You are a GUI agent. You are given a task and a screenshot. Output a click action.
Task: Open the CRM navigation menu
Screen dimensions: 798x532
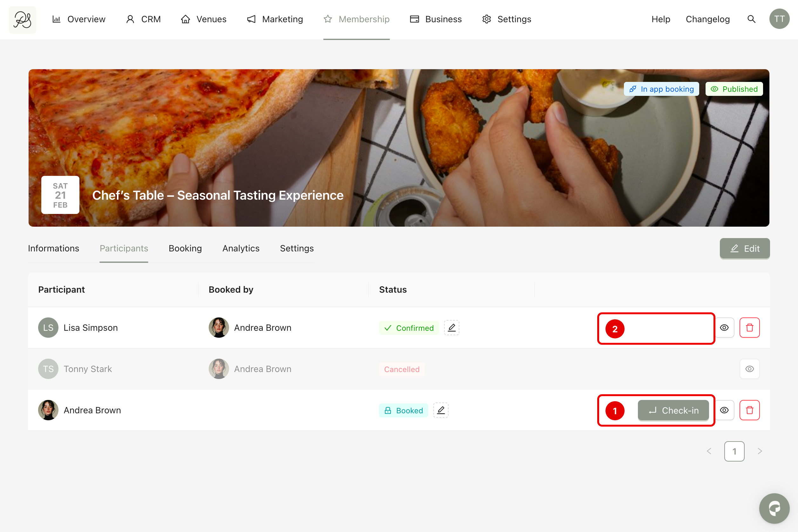point(143,19)
